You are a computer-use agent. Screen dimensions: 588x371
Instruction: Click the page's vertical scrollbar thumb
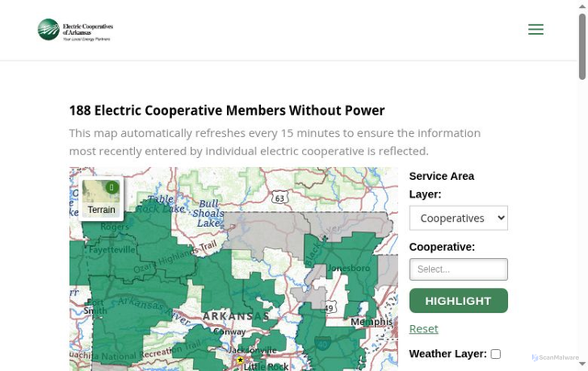point(582,47)
